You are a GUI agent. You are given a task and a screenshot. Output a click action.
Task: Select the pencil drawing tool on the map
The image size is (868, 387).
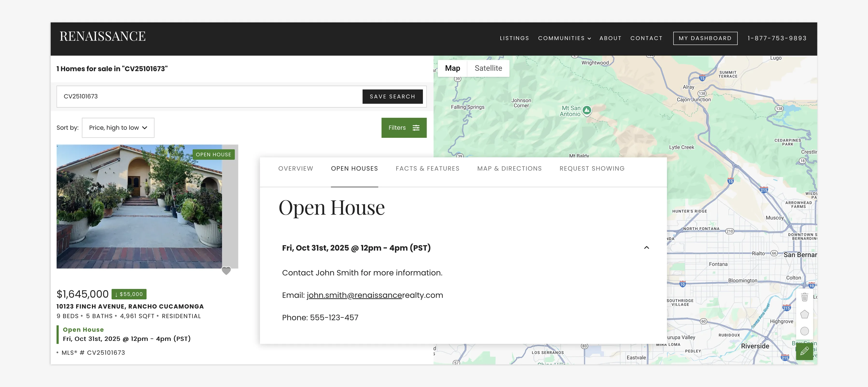[x=805, y=351]
